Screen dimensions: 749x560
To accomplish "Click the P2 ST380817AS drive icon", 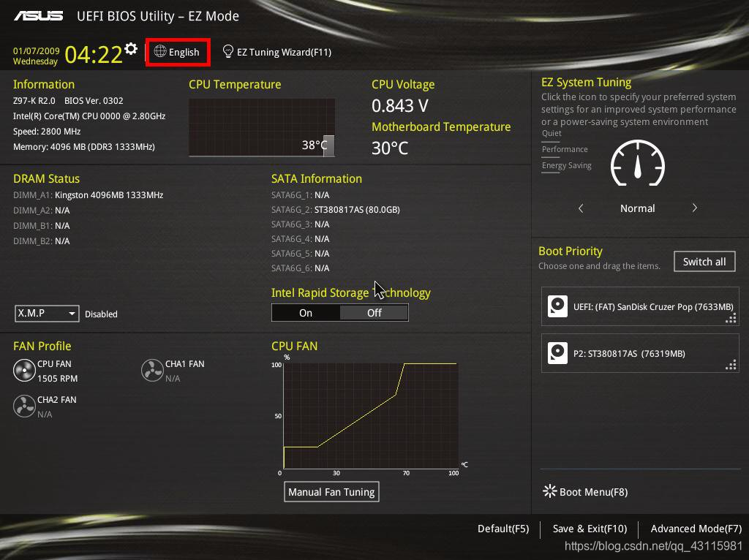I will 557,353.
